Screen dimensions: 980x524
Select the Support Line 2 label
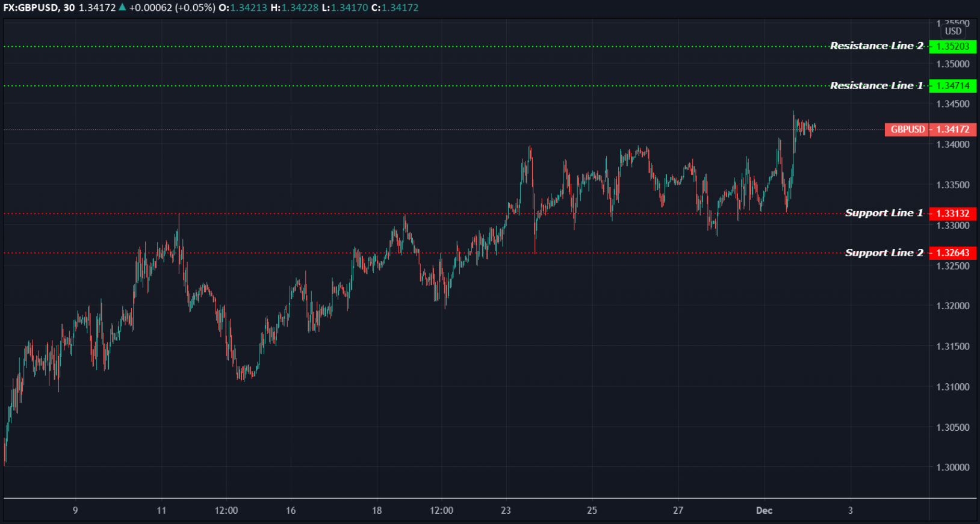tap(884, 253)
